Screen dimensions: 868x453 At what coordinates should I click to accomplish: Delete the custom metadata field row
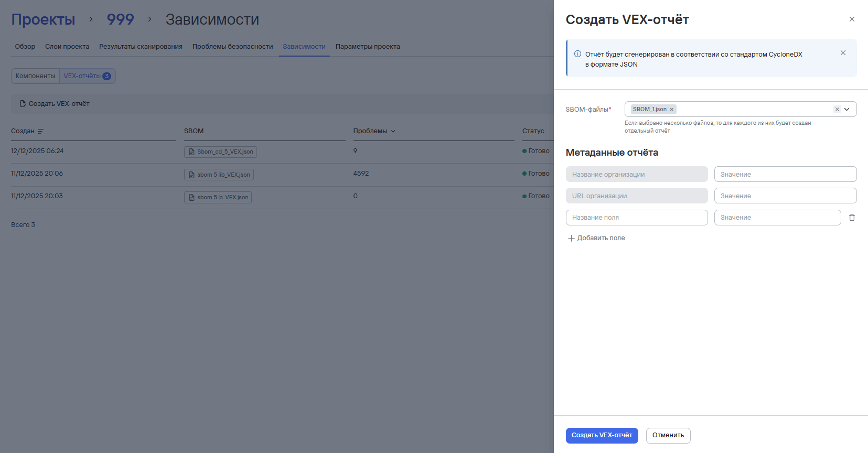tap(852, 218)
